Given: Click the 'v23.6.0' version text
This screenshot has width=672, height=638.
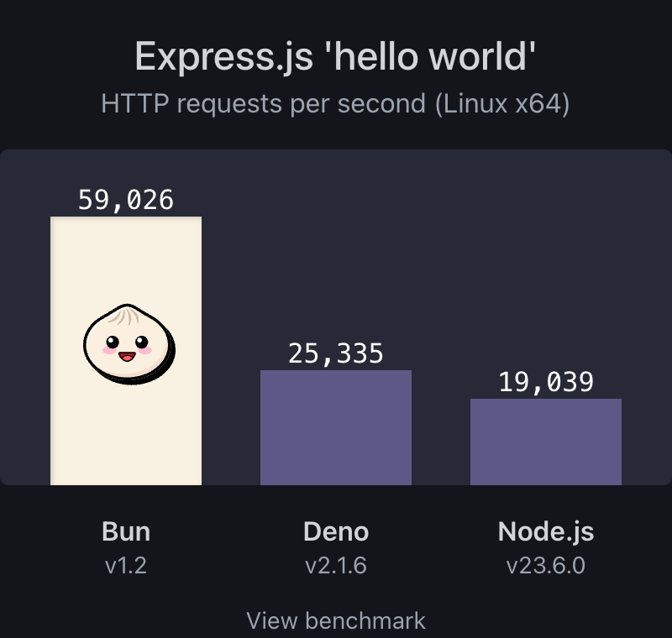Looking at the screenshot, I should coord(546,565).
